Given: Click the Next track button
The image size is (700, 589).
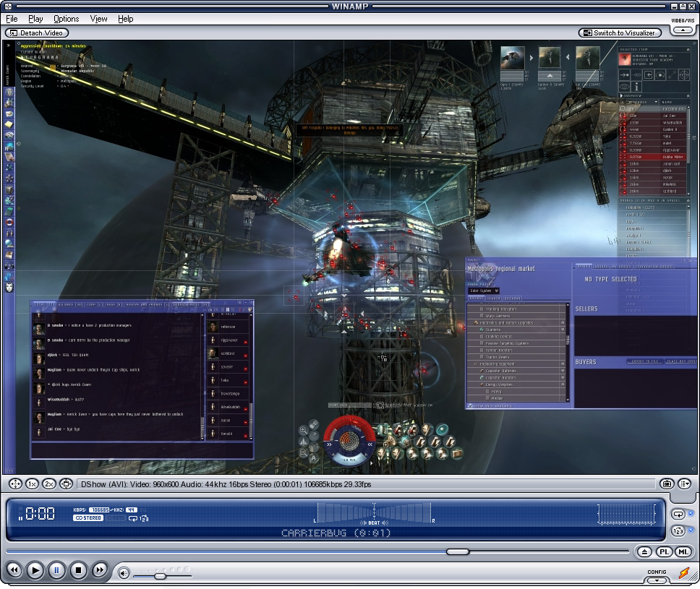Looking at the screenshot, I should (99, 569).
